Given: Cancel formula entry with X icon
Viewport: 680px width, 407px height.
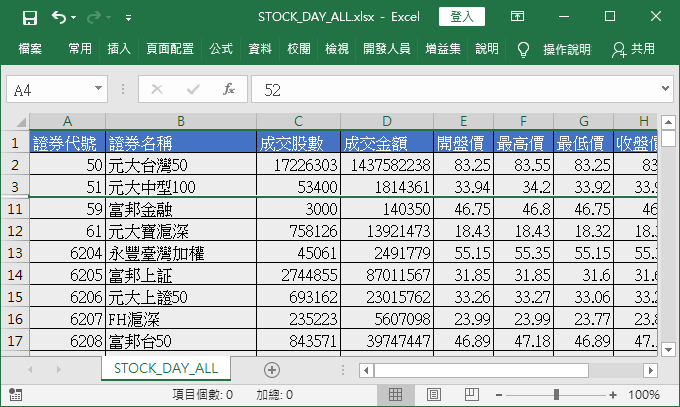Looking at the screenshot, I should [x=157, y=90].
